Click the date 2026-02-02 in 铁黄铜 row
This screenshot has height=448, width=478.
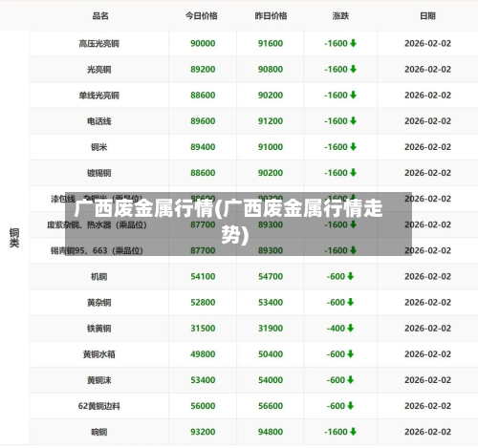pyautogui.click(x=427, y=329)
